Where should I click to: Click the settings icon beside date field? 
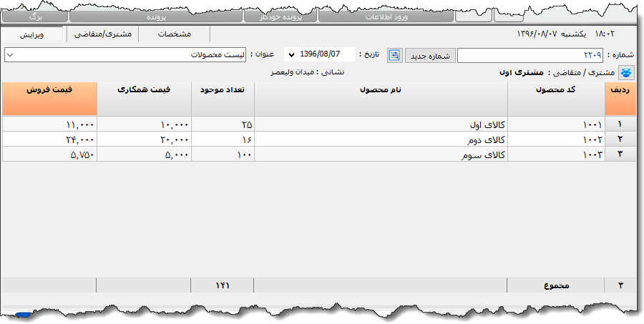coord(394,56)
